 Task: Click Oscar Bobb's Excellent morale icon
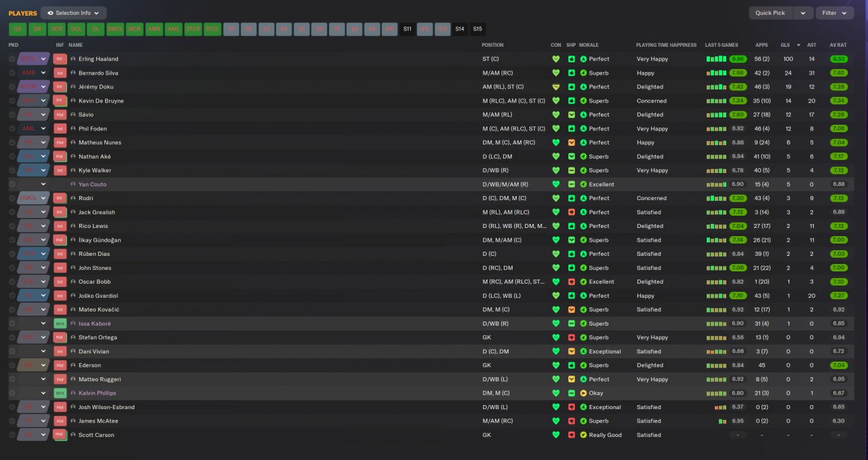point(583,282)
